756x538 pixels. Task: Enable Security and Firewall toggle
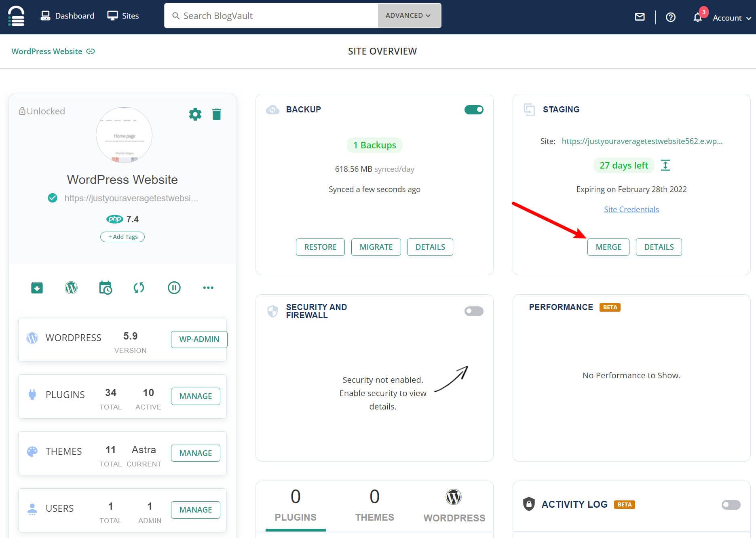pos(473,311)
